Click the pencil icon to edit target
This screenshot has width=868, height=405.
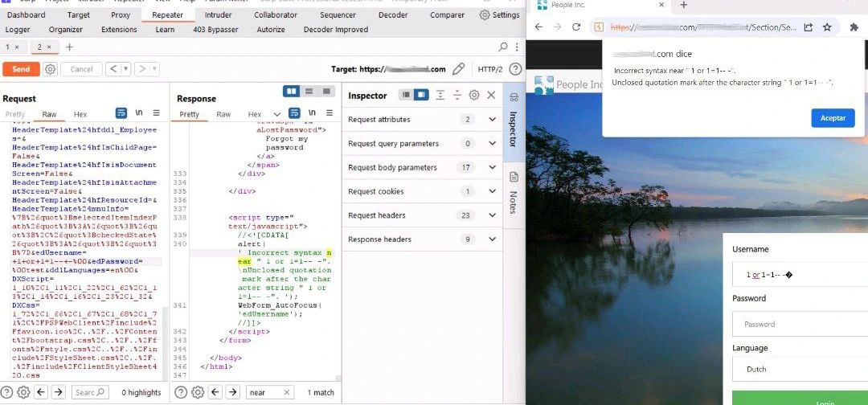tap(458, 69)
